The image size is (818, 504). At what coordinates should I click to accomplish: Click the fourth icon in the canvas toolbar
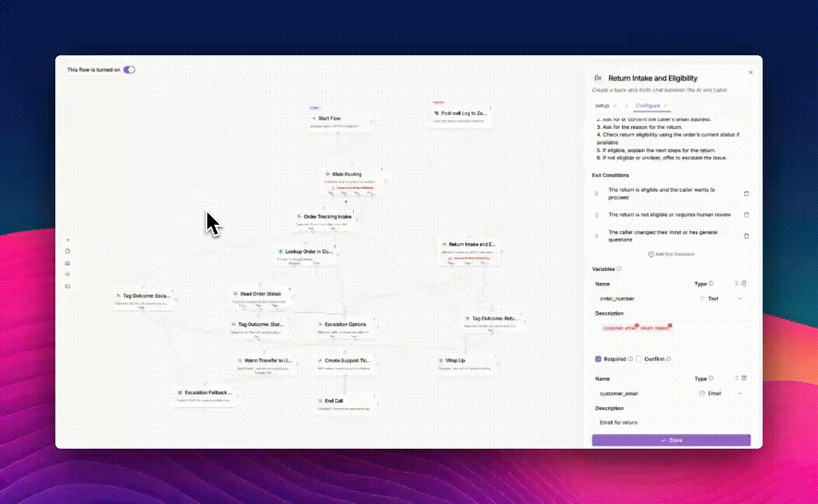click(x=67, y=274)
